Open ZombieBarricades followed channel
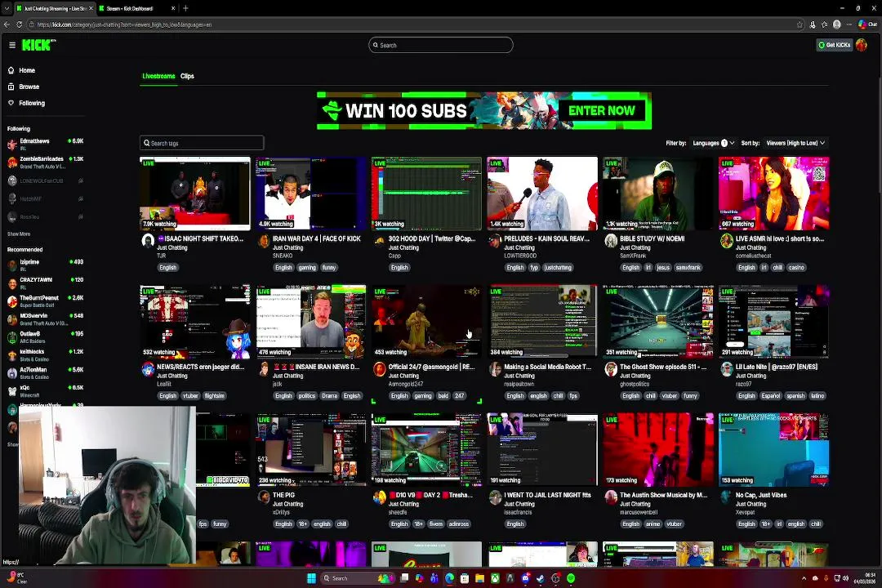The image size is (882, 588). (45, 162)
